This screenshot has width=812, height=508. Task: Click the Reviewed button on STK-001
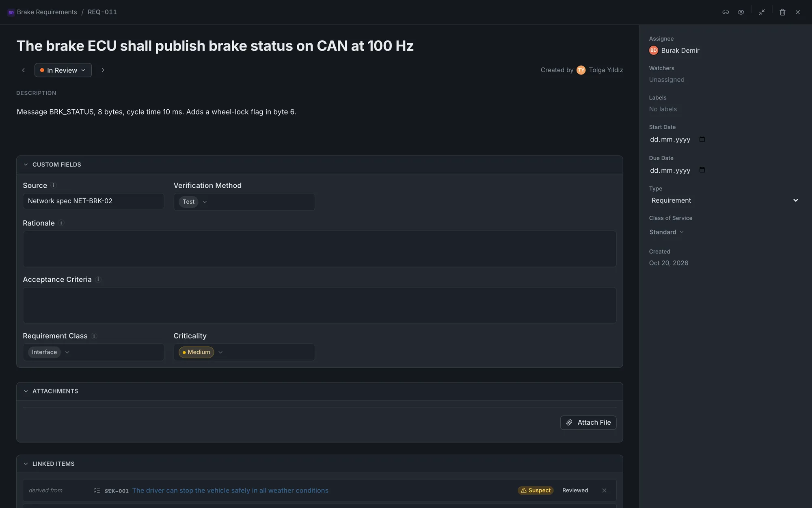[x=575, y=491]
